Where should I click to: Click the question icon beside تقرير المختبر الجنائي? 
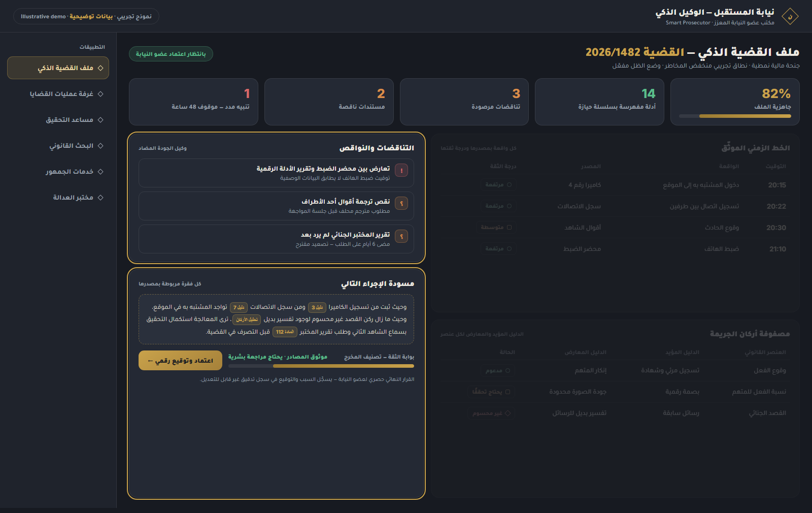coord(401,237)
